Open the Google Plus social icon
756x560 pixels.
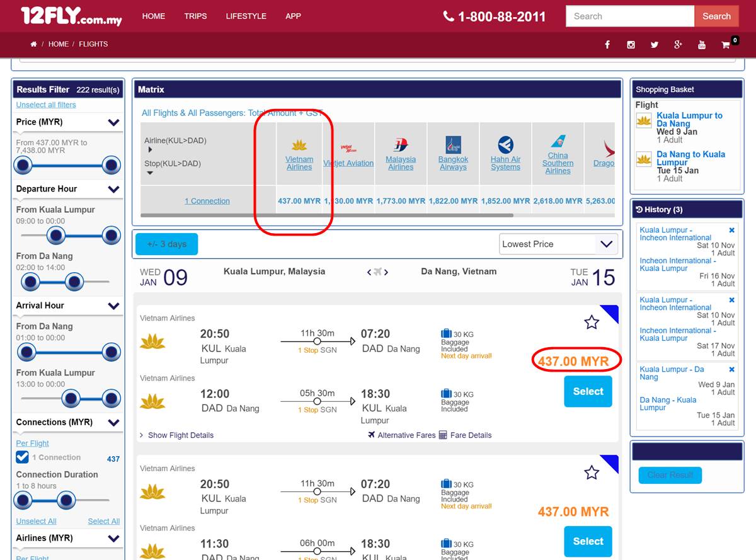pyautogui.click(x=678, y=45)
